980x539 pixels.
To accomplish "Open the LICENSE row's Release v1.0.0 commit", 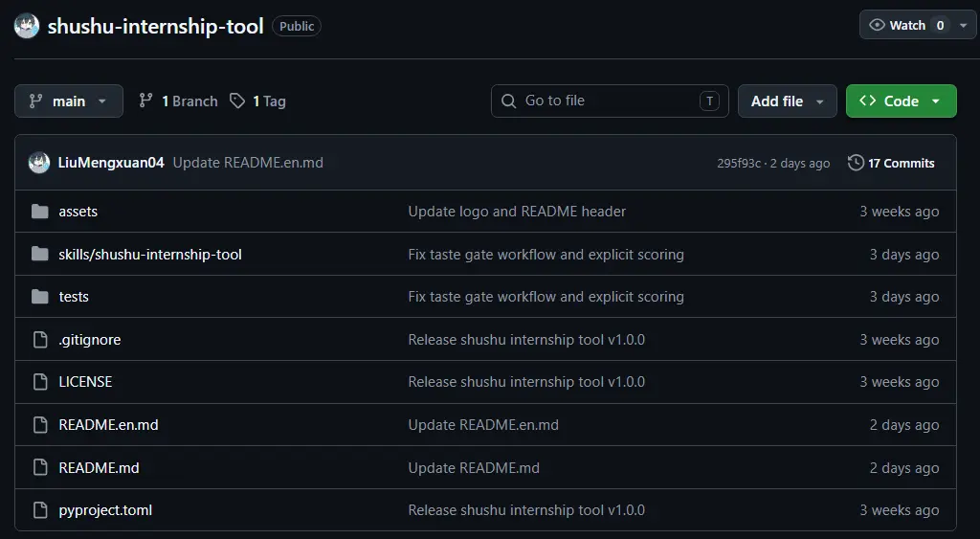I will 526,382.
